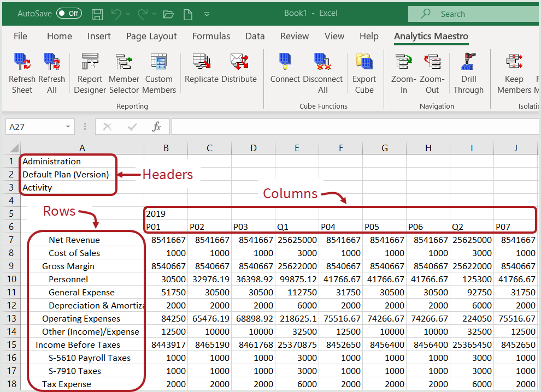Click the Connect cube icon
The width and height of the screenshot is (541, 392).
coord(285,62)
